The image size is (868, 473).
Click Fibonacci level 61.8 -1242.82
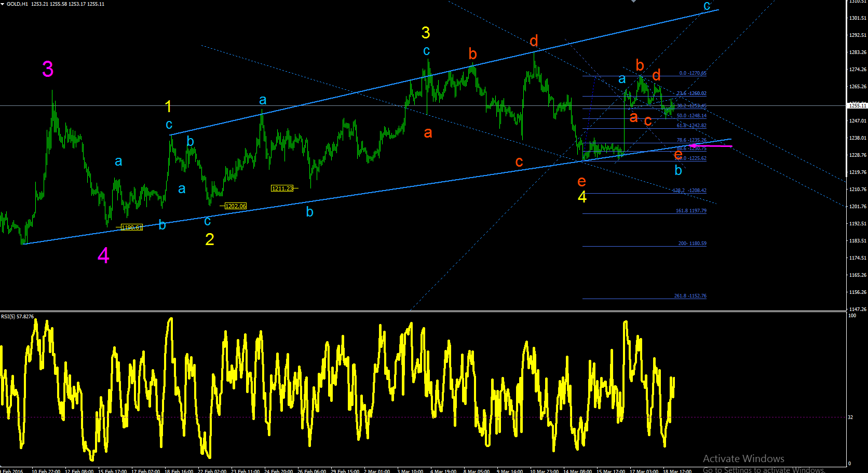691,126
